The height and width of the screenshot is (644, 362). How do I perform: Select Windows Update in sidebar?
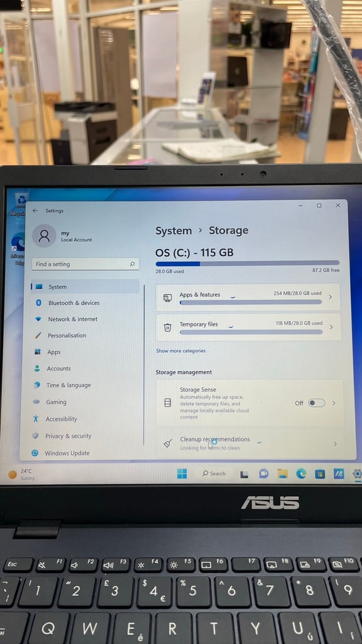click(67, 453)
